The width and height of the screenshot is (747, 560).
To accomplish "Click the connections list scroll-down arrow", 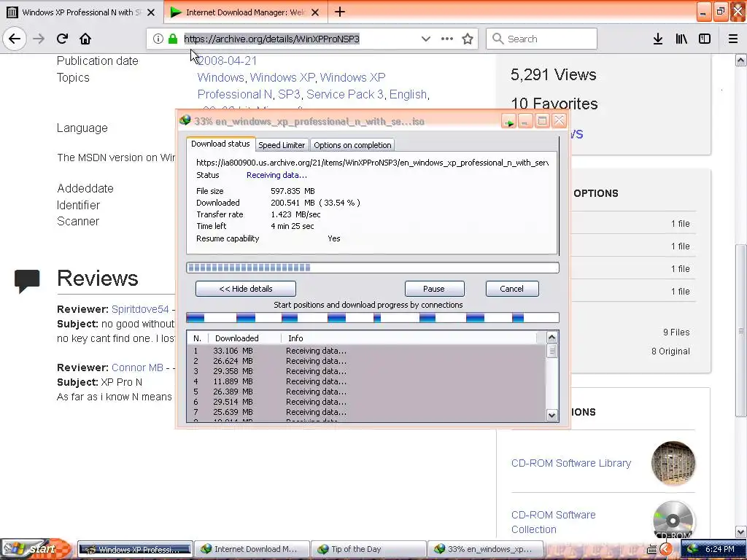I will (x=551, y=415).
